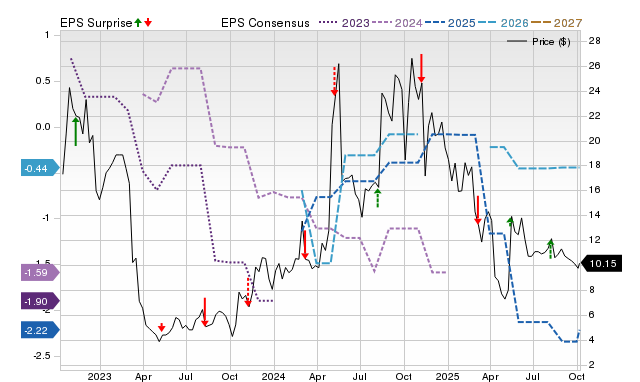The width and height of the screenshot is (640, 382).
Task: Click the green surprise arrow before 2023
Action: click(76, 131)
